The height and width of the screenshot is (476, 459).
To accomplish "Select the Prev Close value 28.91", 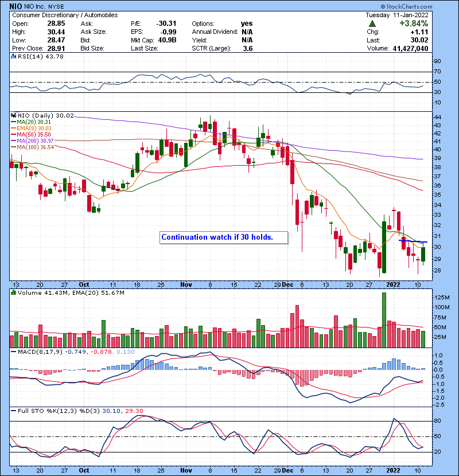I will [x=56, y=49].
